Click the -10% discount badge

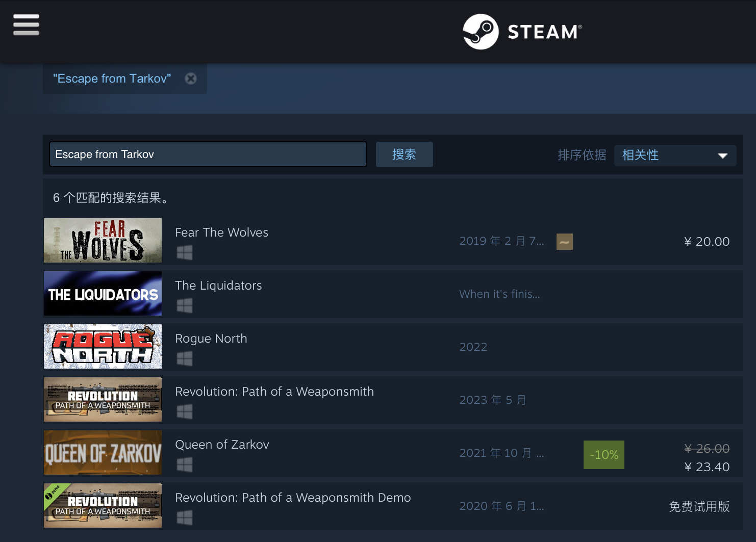[x=604, y=455]
